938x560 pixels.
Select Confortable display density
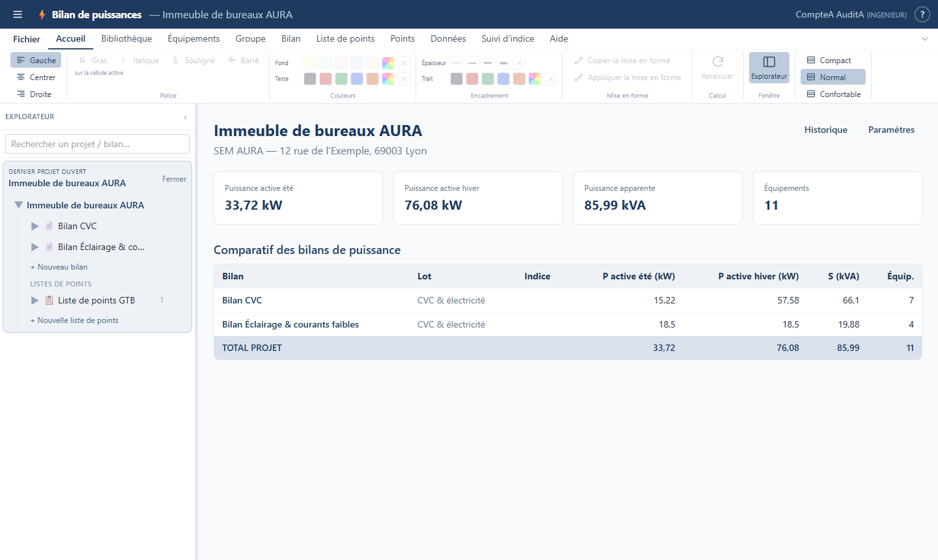click(833, 94)
